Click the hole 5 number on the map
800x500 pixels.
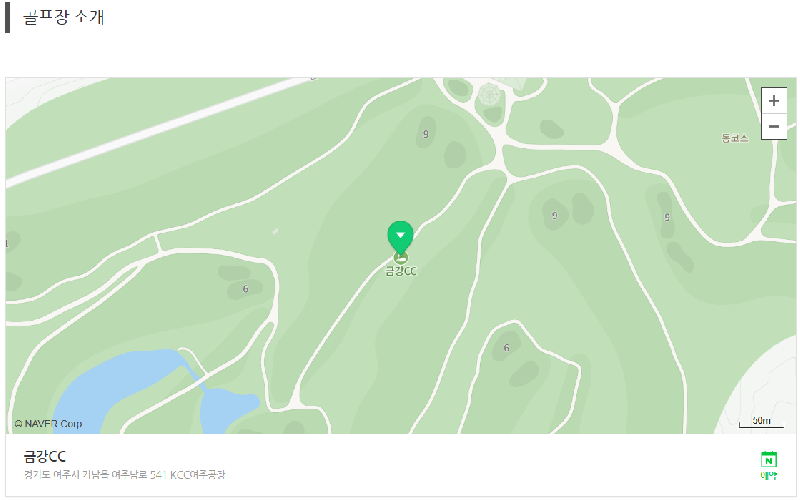pyautogui.click(x=667, y=217)
